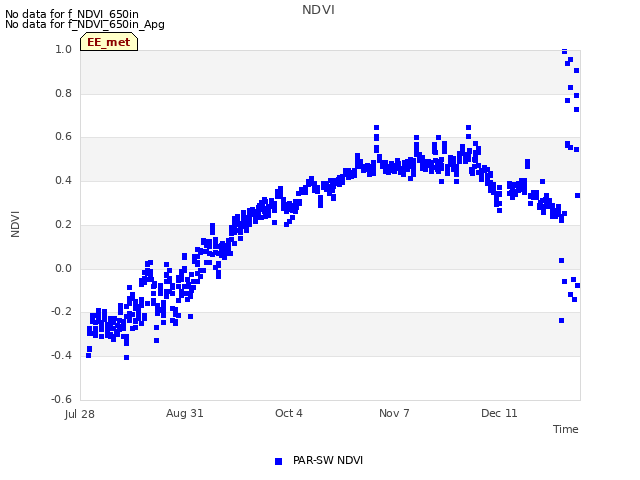Click the Time x-axis title

click(x=565, y=429)
